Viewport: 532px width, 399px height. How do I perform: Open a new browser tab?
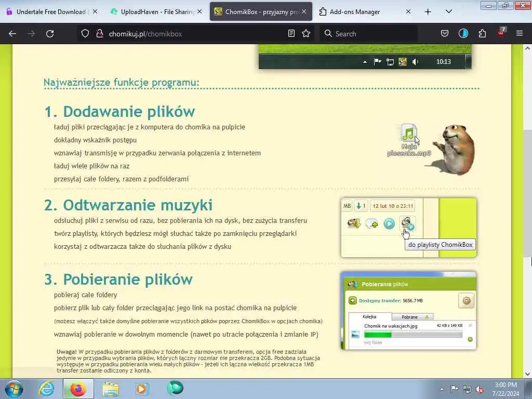click(x=428, y=12)
